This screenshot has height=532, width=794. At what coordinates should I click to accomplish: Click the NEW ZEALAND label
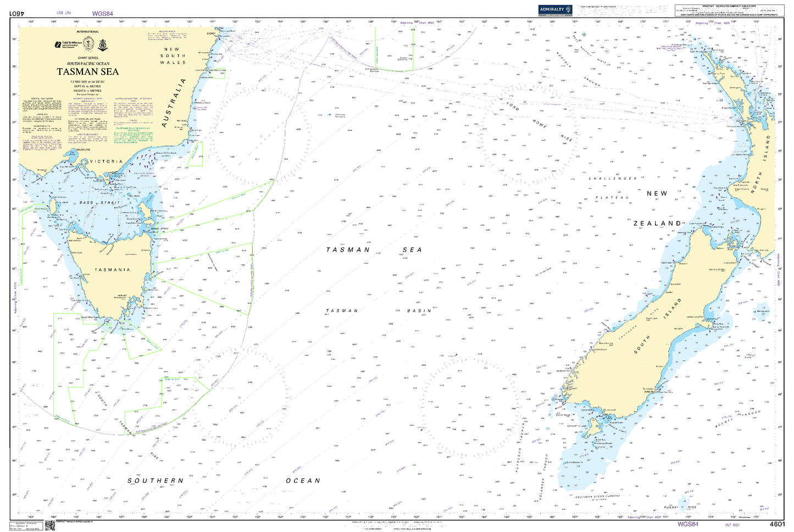(x=657, y=208)
